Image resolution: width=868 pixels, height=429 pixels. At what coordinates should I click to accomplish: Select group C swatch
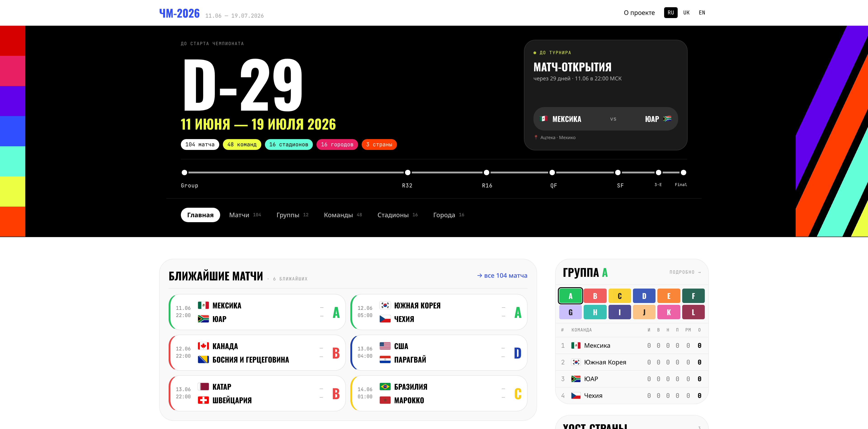tap(620, 296)
